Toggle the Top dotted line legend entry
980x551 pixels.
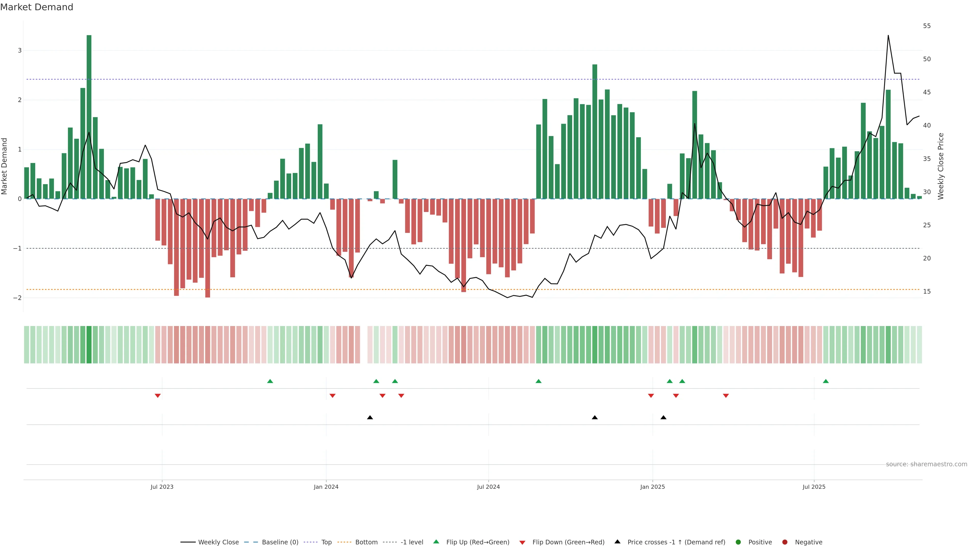326,542
